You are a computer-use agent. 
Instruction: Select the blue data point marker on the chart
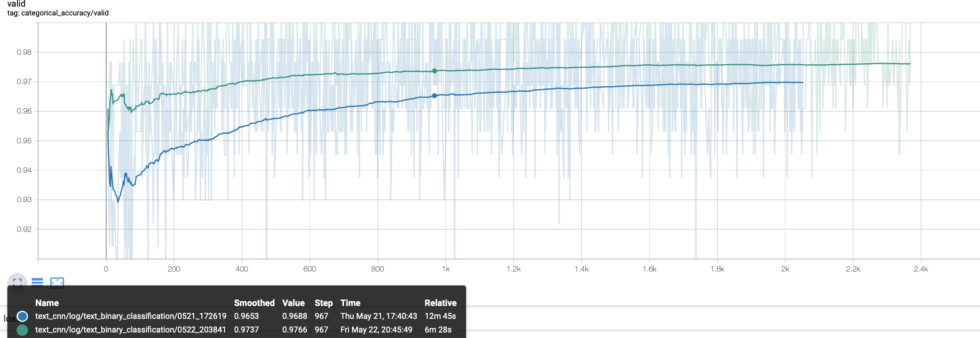pyautogui.click(x=434, y=96)
